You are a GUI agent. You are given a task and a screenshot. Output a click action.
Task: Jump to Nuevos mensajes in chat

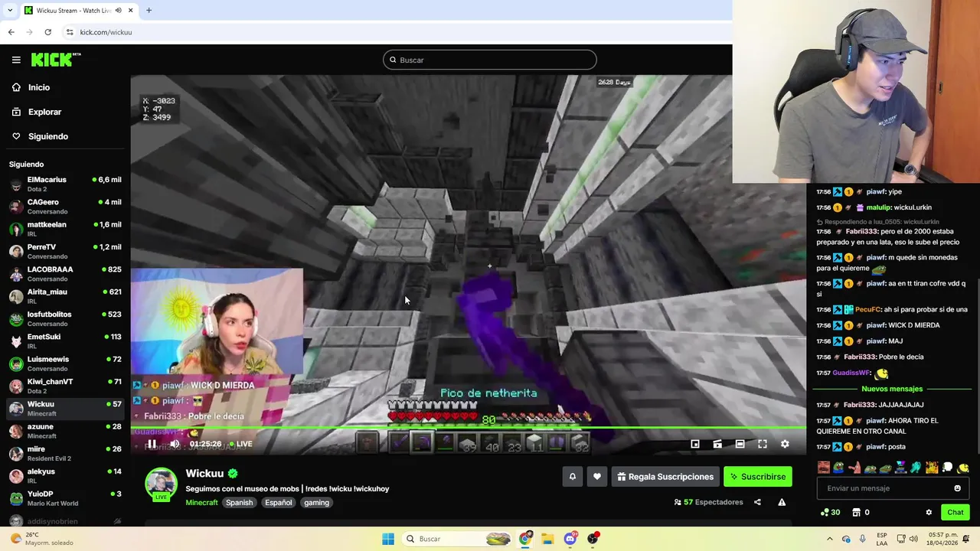click(x=892, y=389)
